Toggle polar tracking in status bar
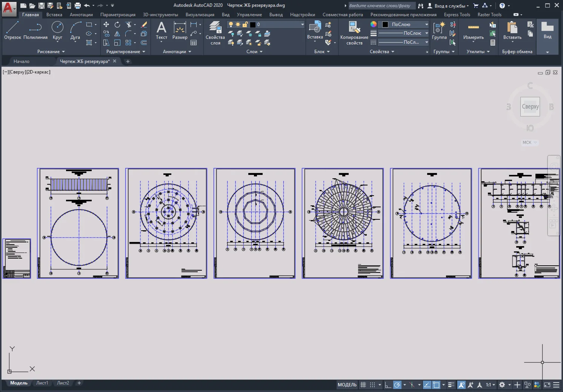The image size is (563, 392). tap(397, 385)
